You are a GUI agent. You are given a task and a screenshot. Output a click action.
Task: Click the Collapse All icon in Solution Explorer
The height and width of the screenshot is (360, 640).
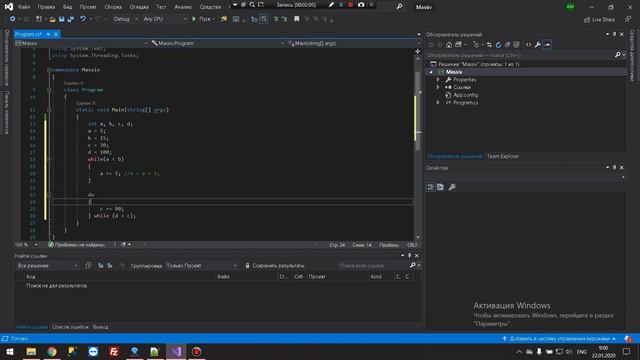[507, 44]
